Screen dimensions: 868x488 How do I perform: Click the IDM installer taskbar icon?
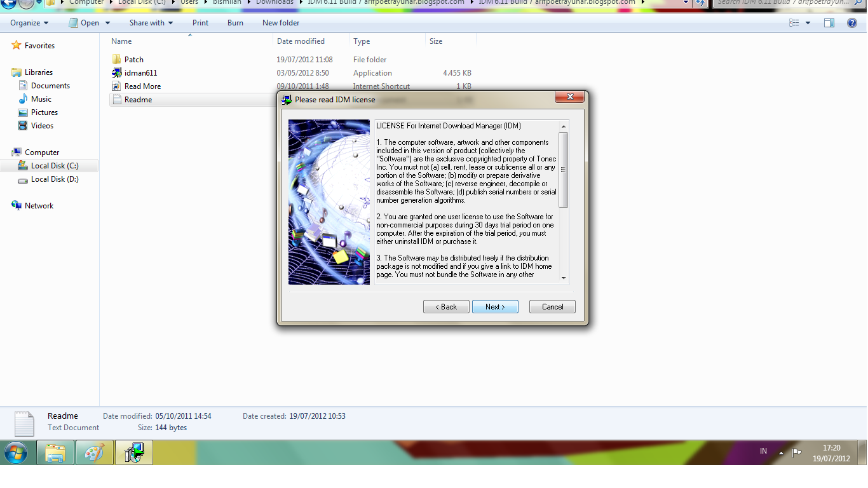pos(134,452)
